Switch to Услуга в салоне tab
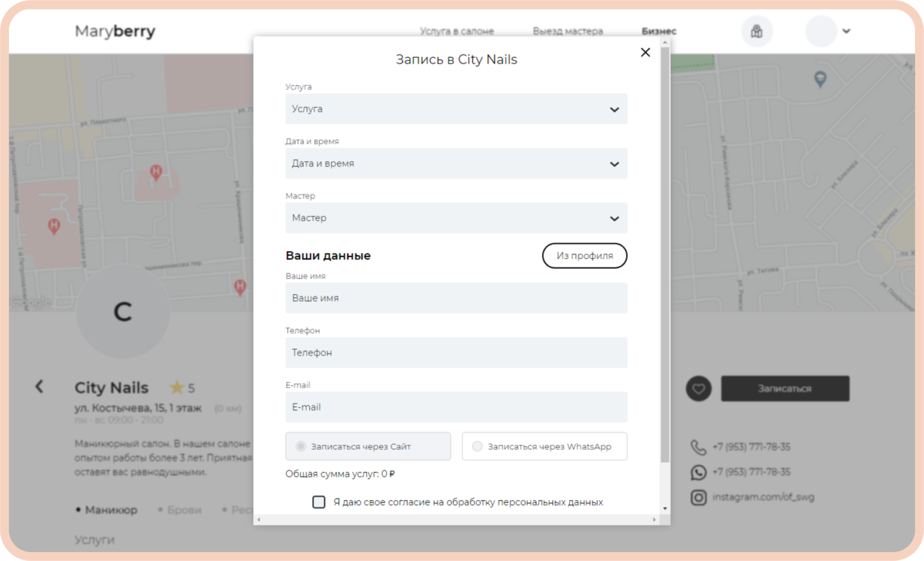This screenshot has height=561, width=924. (x=457, y=31)
